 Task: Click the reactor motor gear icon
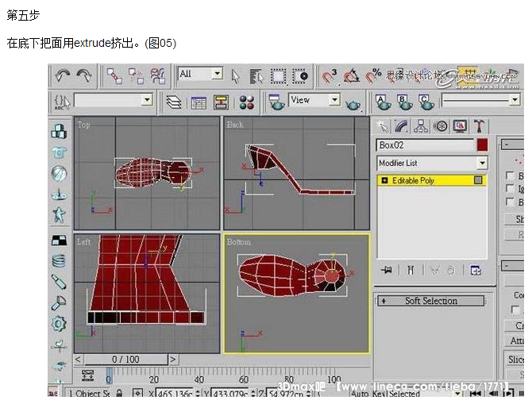tap(59, 324)
